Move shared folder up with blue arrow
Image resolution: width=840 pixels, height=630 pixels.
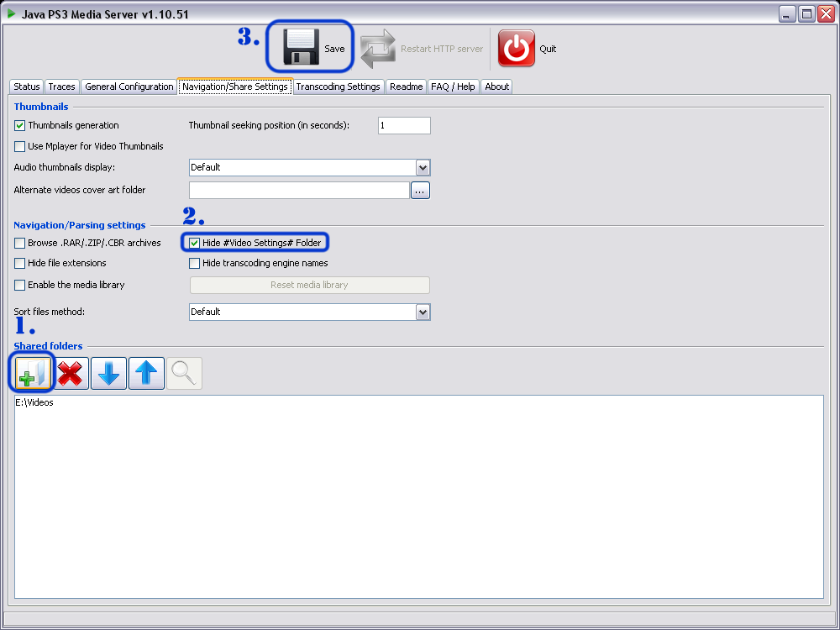pyautogui.click(x=147, y=373)
